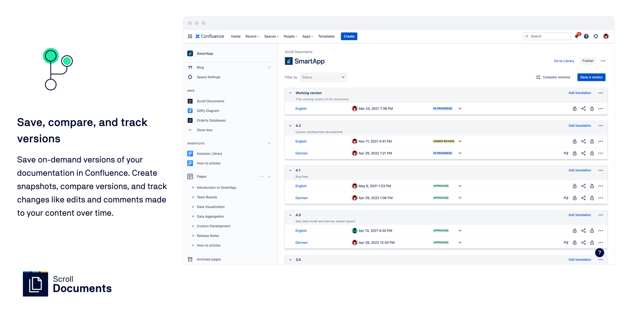Open the Status filter dropdown
Image resolution: width=644 pixels, height=314 pixels.
(x=324, y=77)
